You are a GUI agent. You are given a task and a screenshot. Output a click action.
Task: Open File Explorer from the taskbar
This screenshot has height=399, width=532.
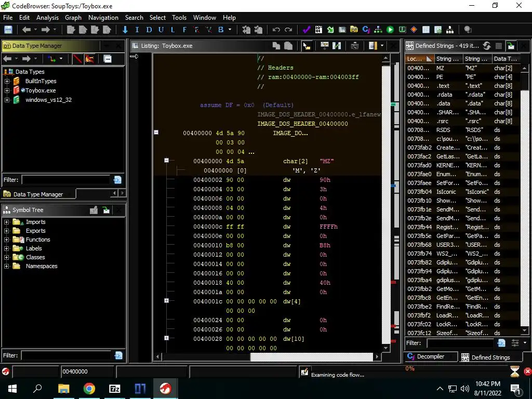point(63,389)
